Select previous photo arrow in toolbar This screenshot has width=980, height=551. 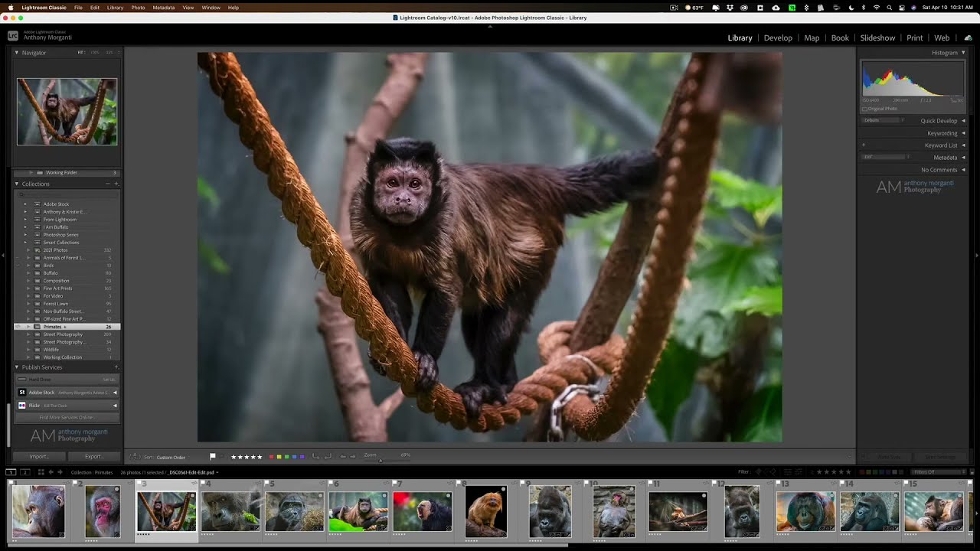(343, 456)
